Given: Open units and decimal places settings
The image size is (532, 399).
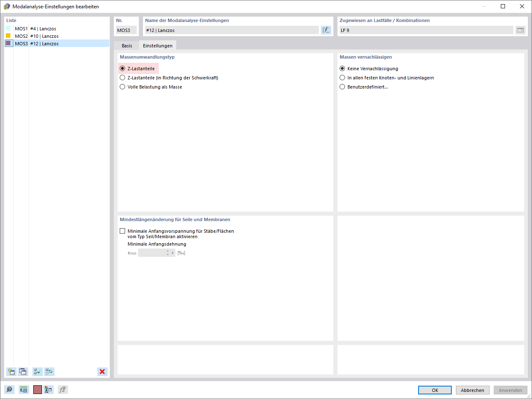Looking at the screenshot, I should 24,389.
